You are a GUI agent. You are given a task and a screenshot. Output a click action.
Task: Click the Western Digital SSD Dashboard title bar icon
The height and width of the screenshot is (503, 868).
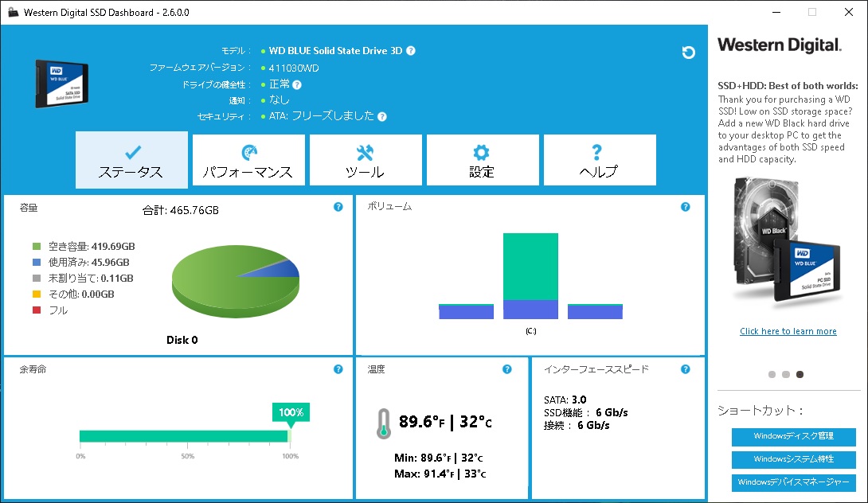tap(13, 12)
